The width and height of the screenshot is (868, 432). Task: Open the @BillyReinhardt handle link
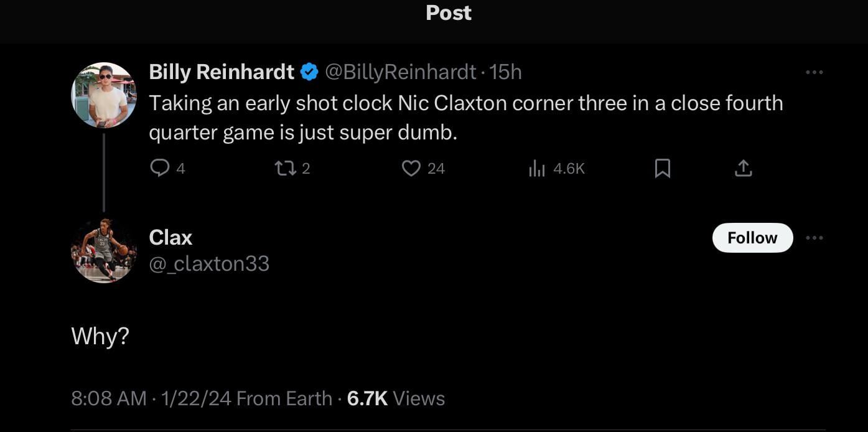pyautogui.click(x=401, y=72)
